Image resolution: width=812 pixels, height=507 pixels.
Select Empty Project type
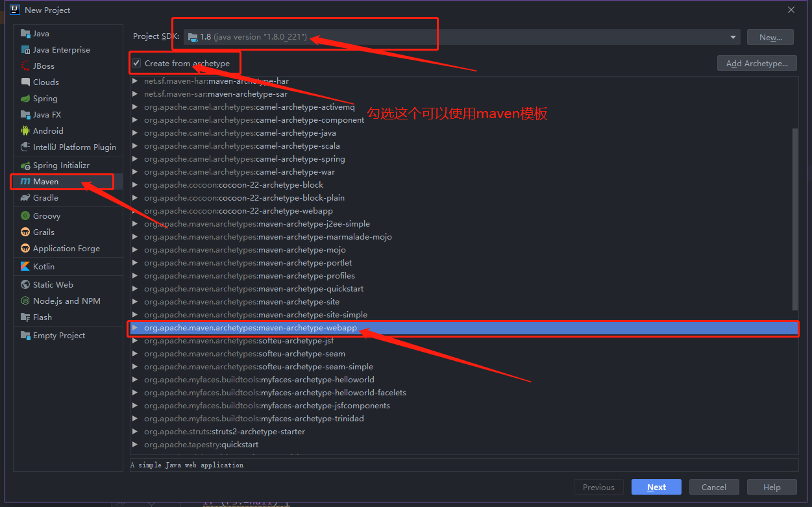coord(68,336)
